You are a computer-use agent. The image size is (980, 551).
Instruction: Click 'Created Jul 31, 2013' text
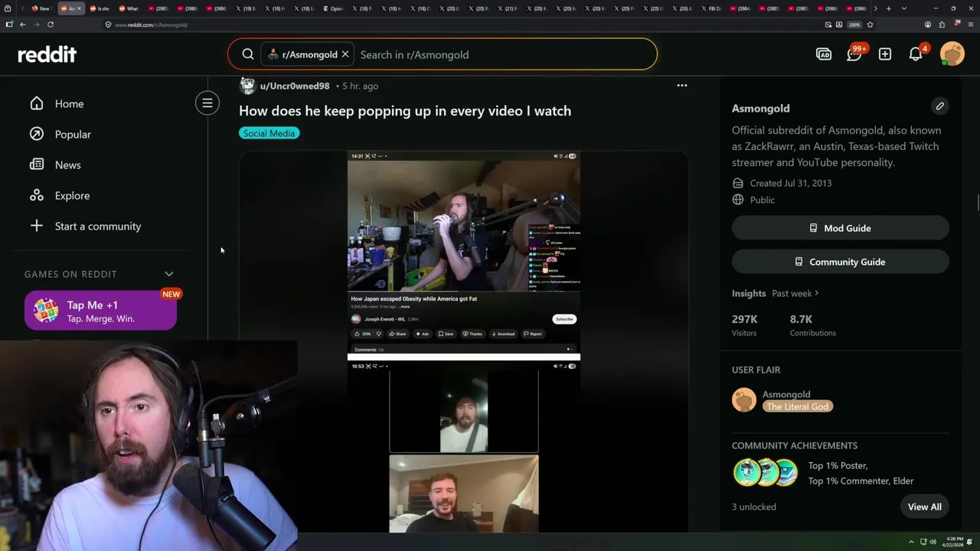coord(790,183)
